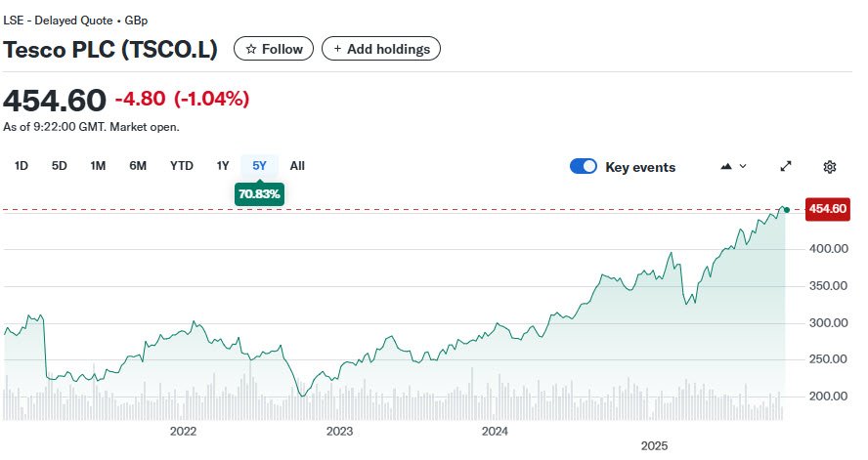Toggle the Key events switch
Image resolution: width=868 pixels, height=460 pixels.
(x=584, y=167)
